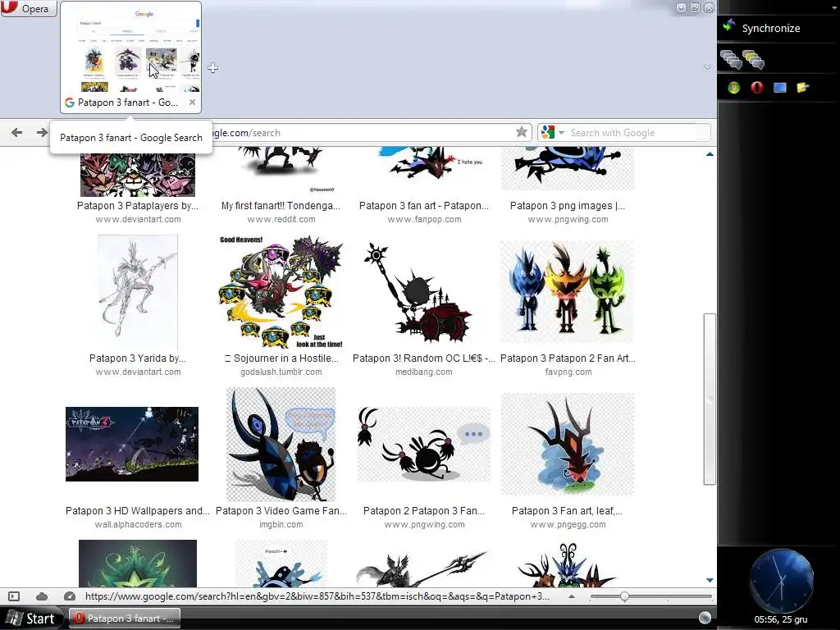Open the yellow sticky note shortcut

click(x=802, y=87)
